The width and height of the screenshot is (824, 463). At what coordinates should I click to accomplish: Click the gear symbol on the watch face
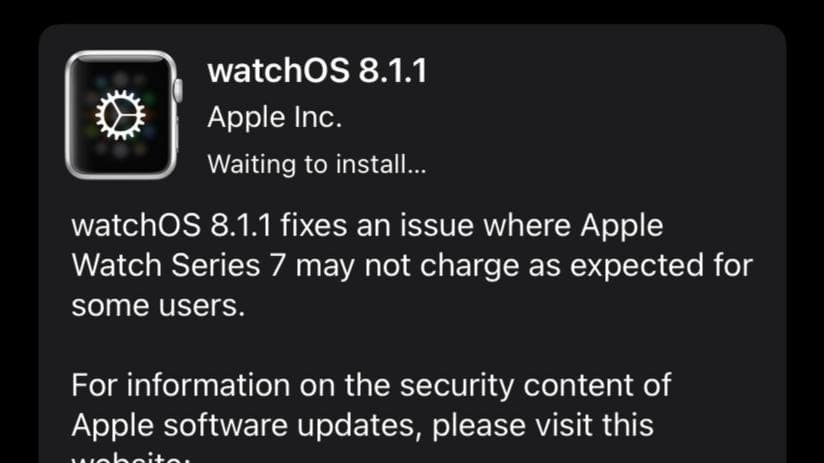click(x=120, y=115)
